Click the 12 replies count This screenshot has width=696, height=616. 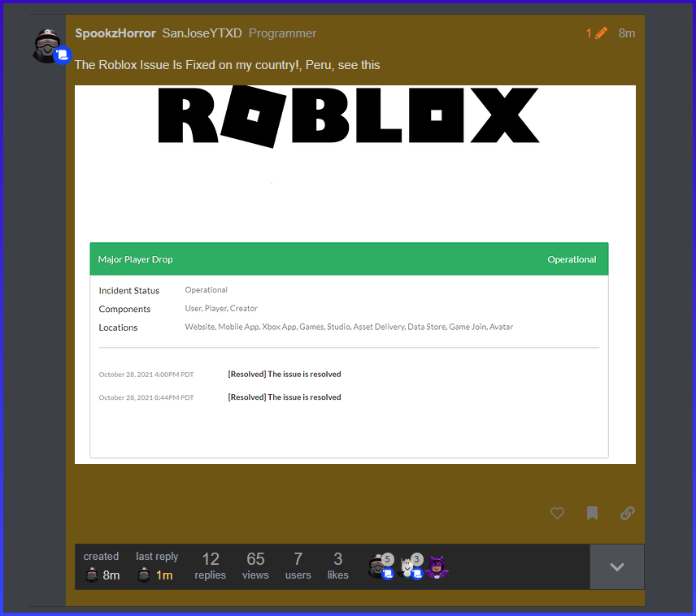(x=211, y=566)
